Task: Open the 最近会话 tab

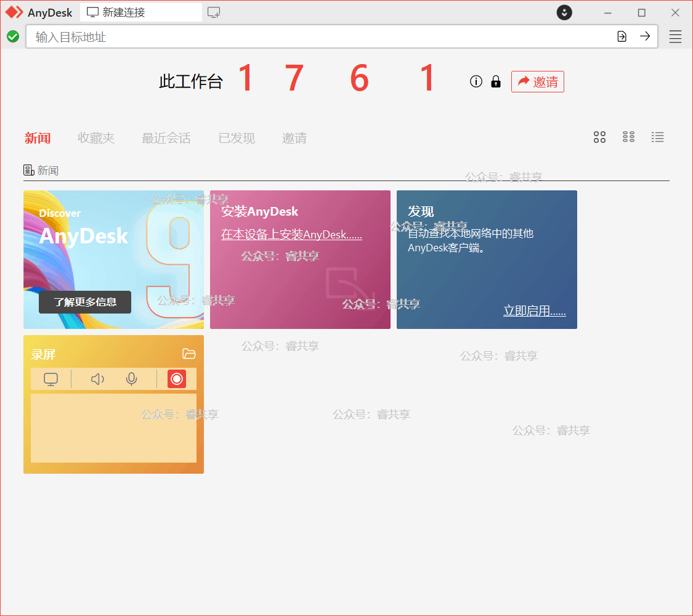Action: (166, 138)
